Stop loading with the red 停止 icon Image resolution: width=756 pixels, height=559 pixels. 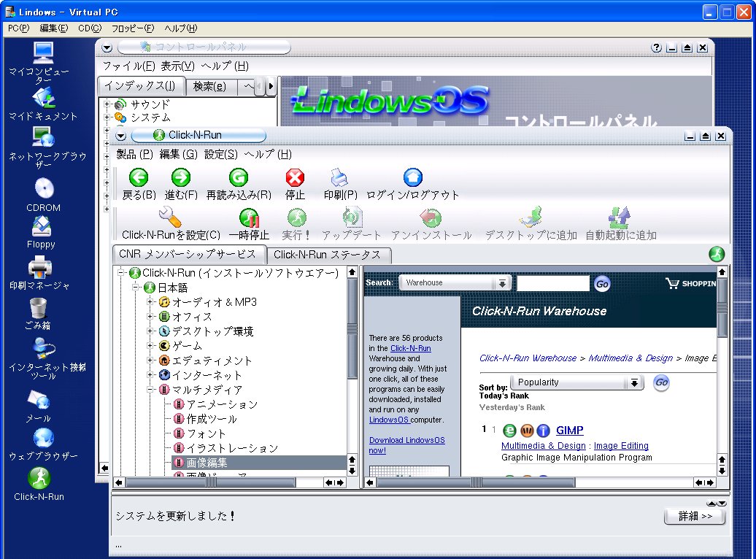[295, 177]
